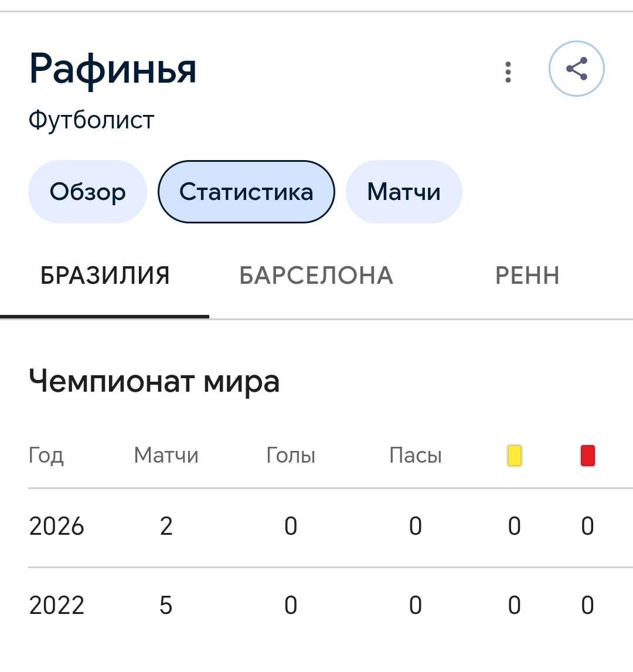Click matches value 5 in 2022 row
The height and width of the screenshot is (672, 633).
[166, 606]
